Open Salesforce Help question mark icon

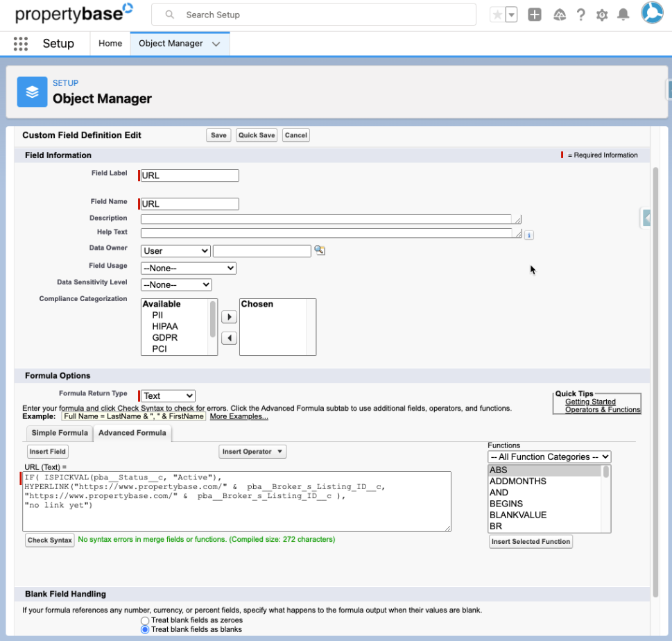tap(580, 14)
